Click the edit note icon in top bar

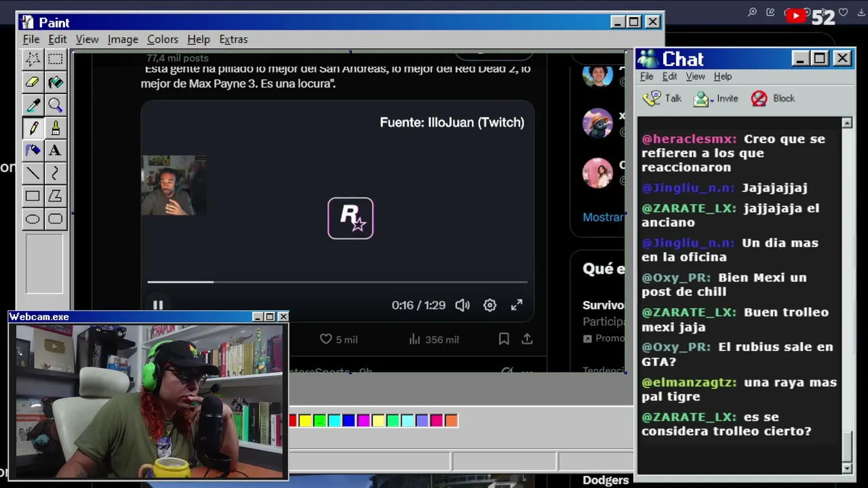[770, 12]
